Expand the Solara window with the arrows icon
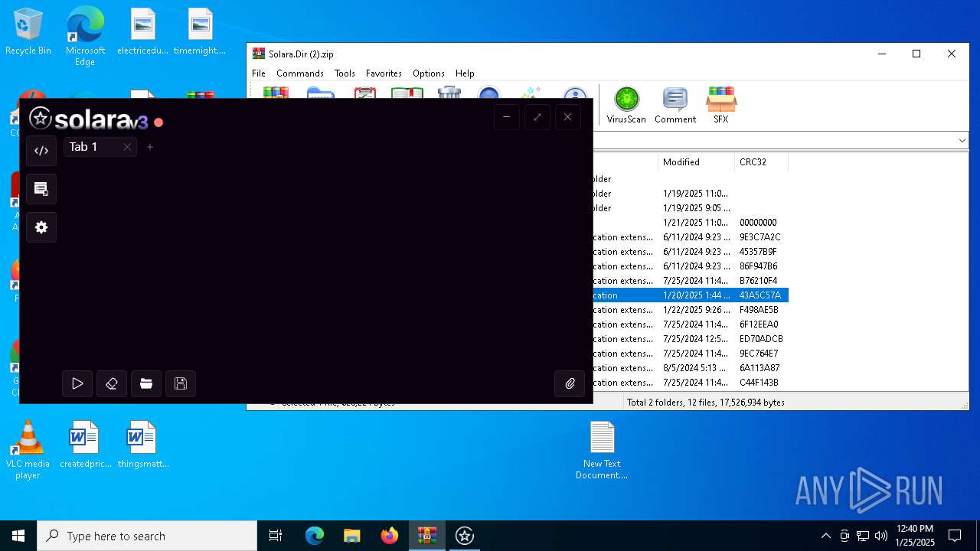The width and height of the screenshot is (980, 551). tap(537, 117)
